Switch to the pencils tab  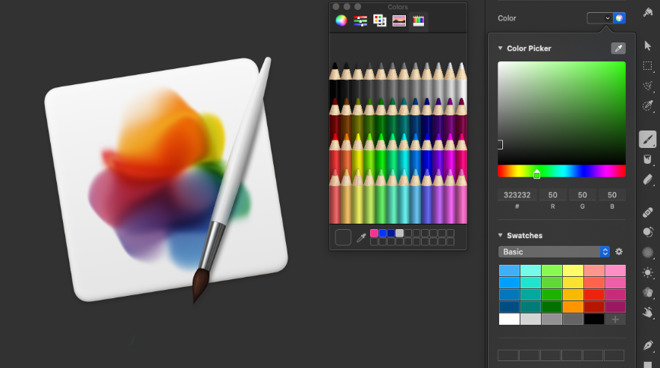pos(418,20)
